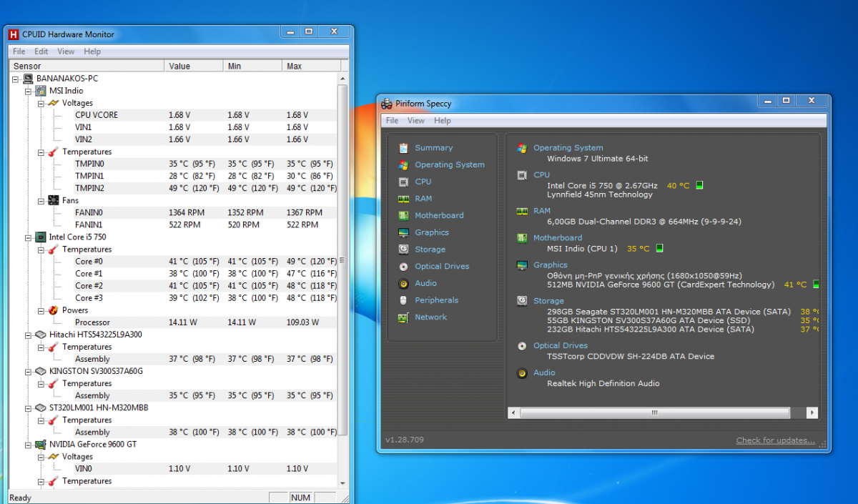858x504 pixels.
Task: Click the drive icon beside Hitachi HTS543225L9A300
Action: (x=41, y=335)
